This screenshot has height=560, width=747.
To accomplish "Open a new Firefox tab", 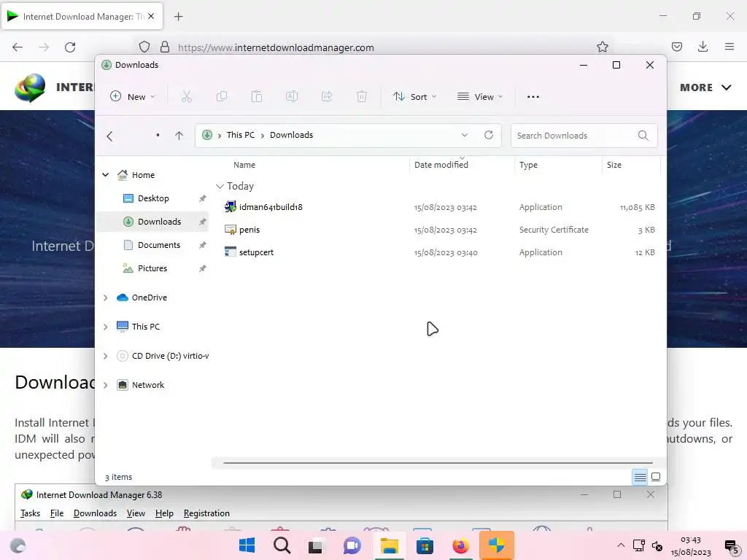I will (178, 17).
